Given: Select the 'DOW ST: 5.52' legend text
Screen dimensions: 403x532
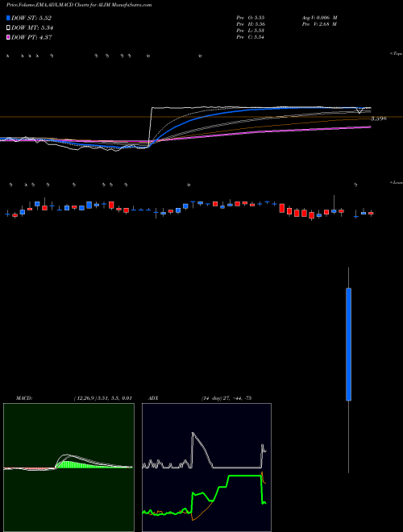Looking at the screenshot, I should tap(31, 18).
